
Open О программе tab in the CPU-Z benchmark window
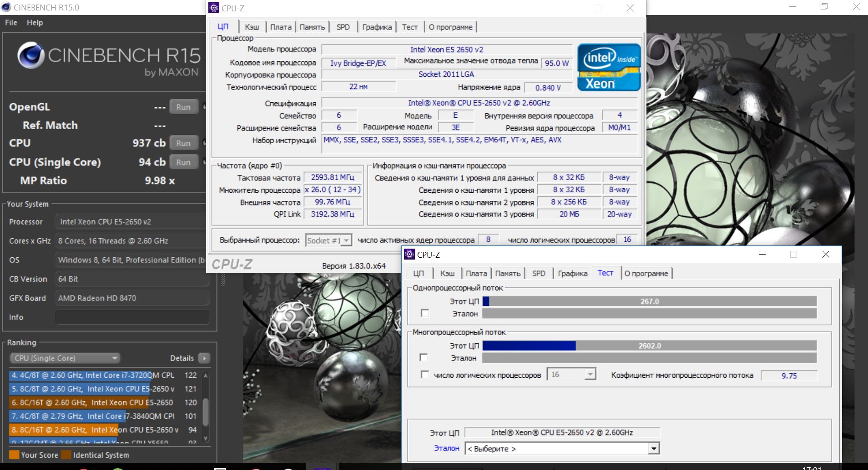tap(646, 274)
